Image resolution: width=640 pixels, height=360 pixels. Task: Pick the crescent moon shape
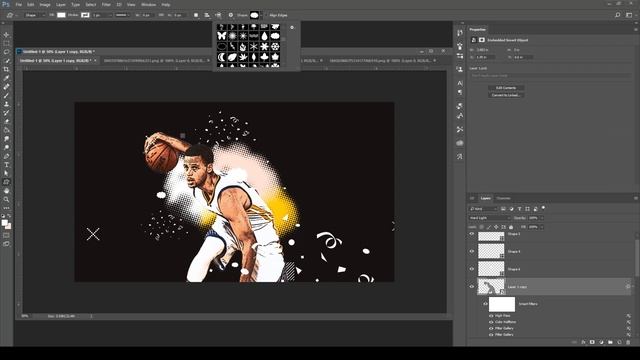pyautogui.click(x=222, y=57)
